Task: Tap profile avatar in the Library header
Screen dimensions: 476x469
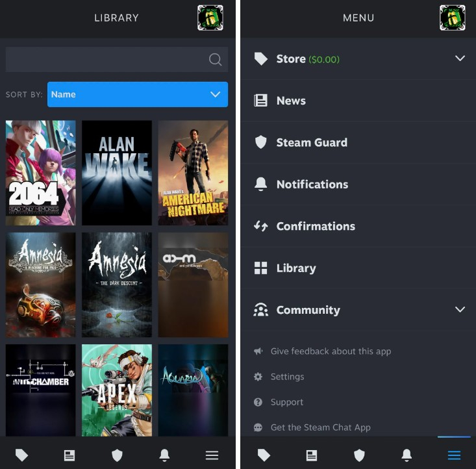Action: point(210,18)
